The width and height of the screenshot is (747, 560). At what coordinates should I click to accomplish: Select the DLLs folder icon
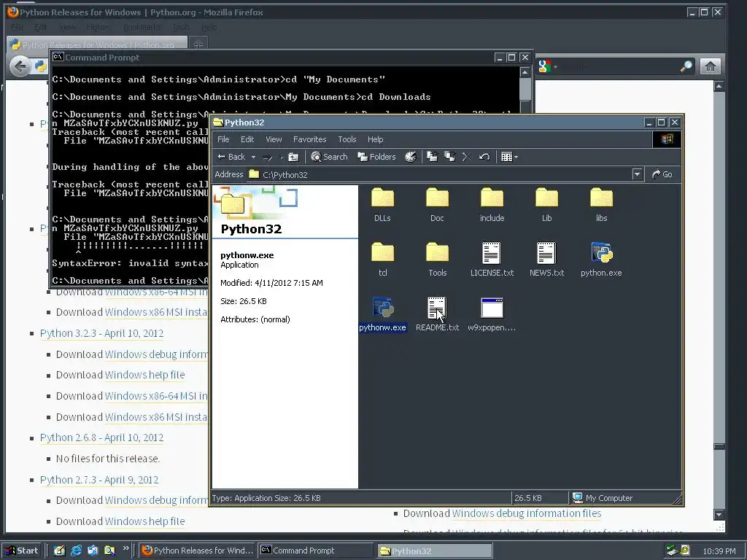382,198
